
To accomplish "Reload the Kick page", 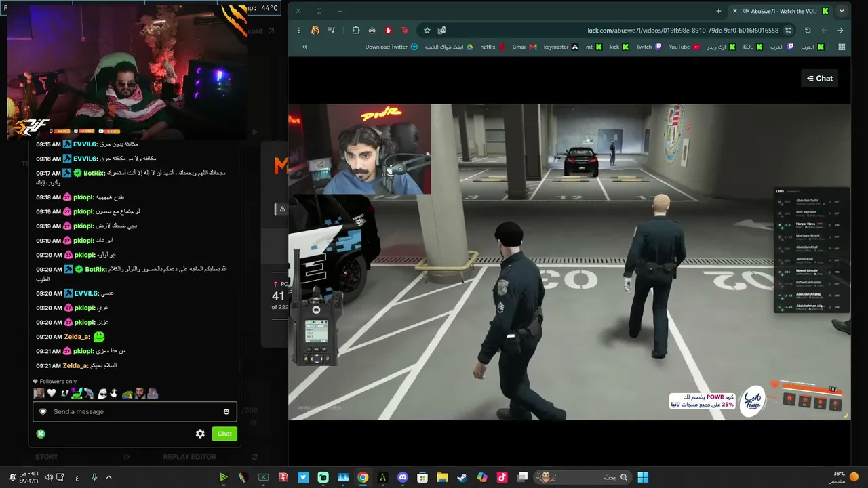I will [x=808, y=30].
